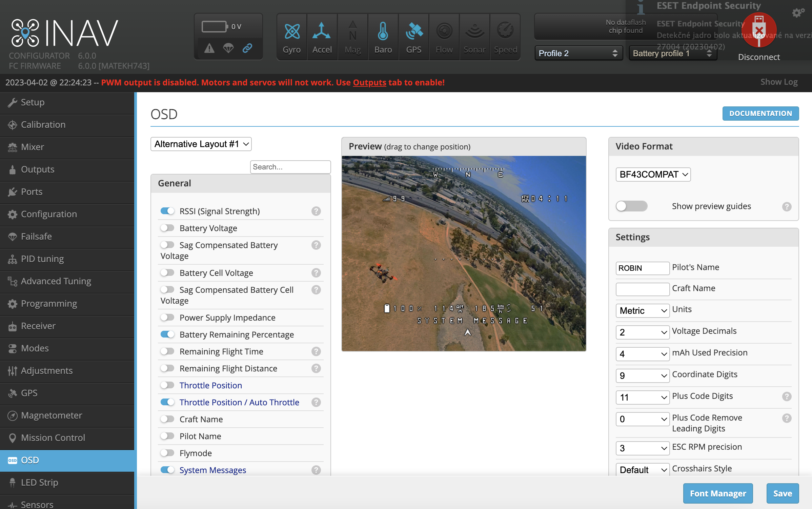Open the Failsafe tab
This screenshot has width=812, height=509.
tap(36, 236)
